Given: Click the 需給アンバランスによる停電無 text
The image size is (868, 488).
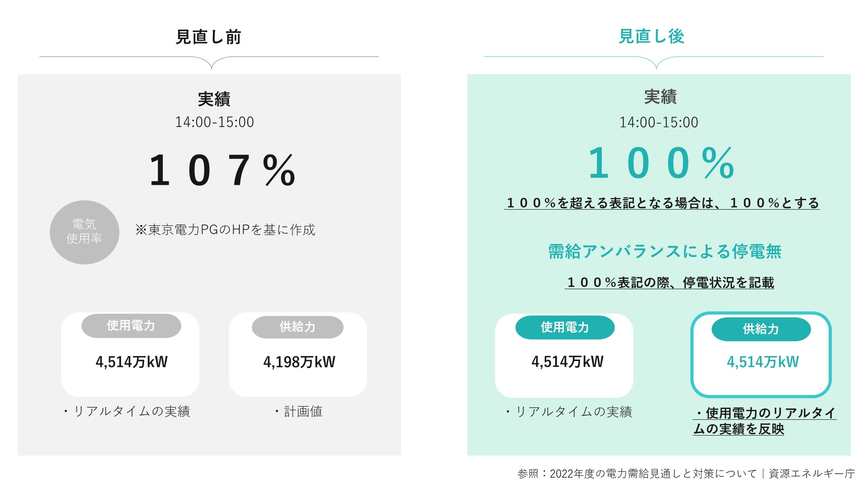Looking at the screenshot, I should [665, 252].
